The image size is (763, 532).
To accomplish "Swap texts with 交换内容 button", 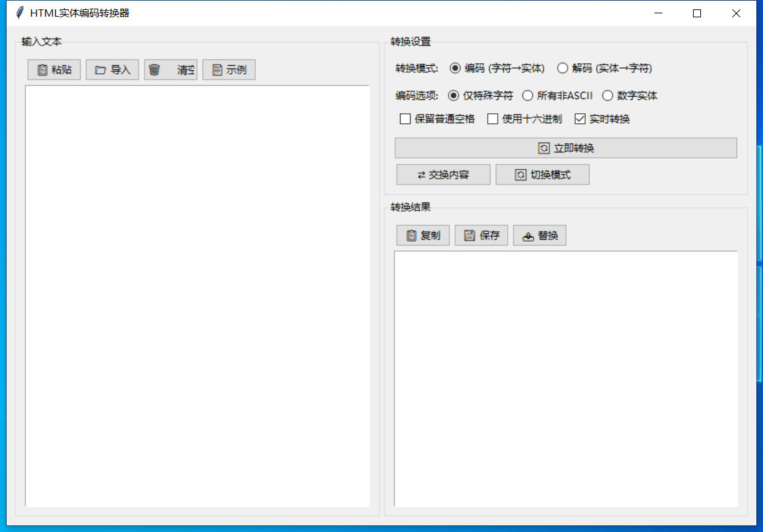I will [x=443, y=174].
